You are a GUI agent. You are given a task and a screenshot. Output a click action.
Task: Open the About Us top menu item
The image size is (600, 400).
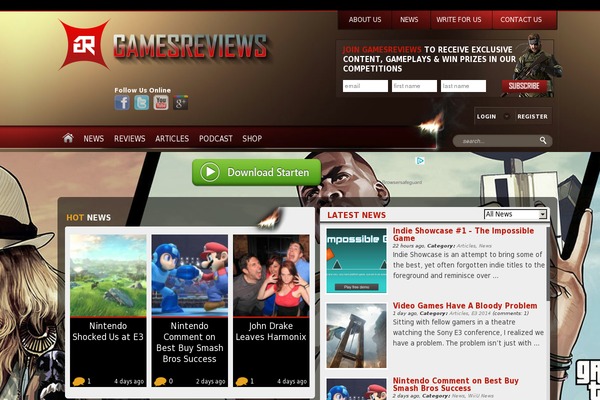(365, 20)
